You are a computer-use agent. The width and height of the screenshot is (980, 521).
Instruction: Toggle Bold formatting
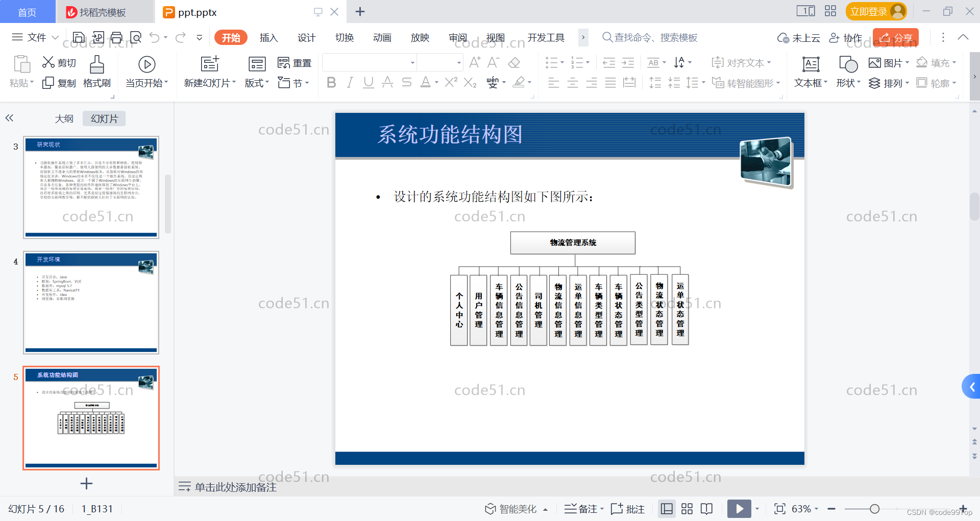331,82
